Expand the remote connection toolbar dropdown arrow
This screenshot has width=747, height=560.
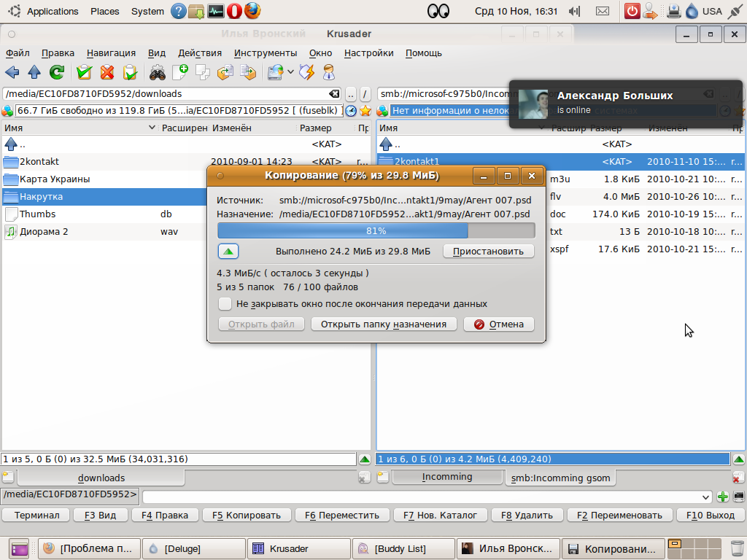(x=290, y=72)
